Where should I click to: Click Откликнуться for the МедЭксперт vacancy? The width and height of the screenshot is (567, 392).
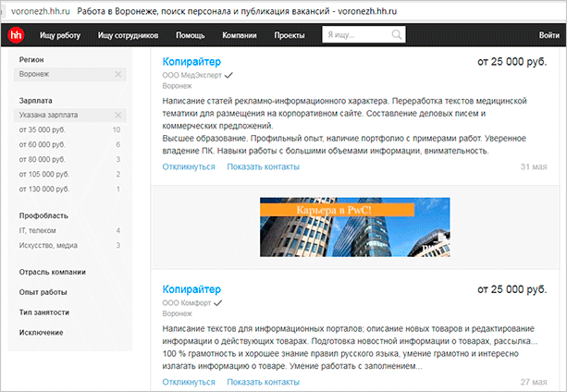click(x=188, y=167)
